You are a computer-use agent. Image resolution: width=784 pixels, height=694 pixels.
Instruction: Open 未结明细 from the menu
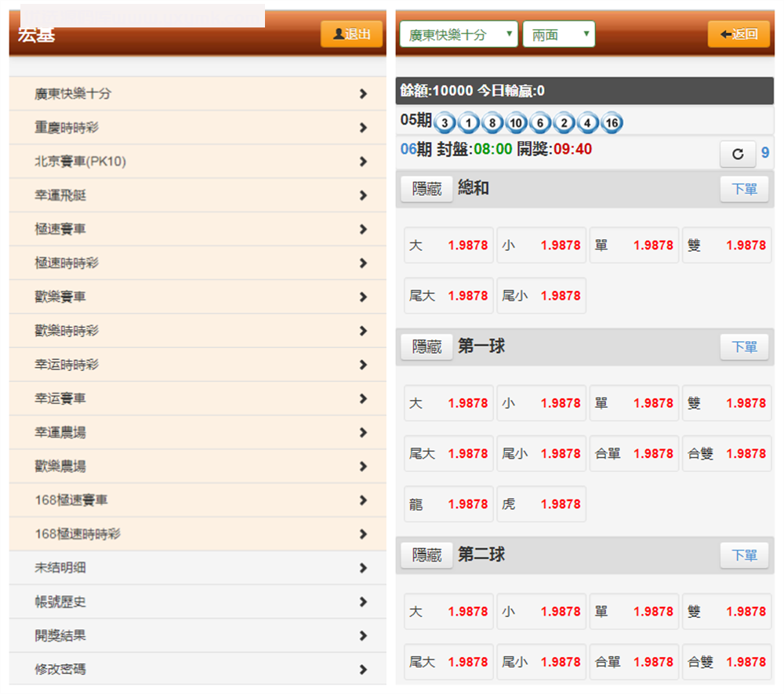click(x=198, y=568)
